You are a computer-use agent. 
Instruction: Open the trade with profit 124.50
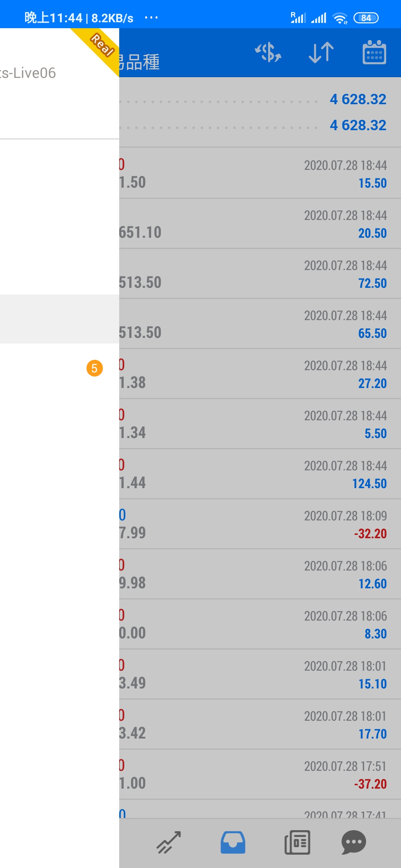click(x=260, y=474)
